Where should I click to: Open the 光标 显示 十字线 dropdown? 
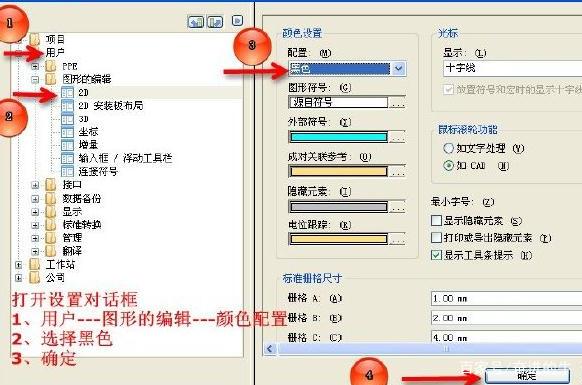pos(513,68)
